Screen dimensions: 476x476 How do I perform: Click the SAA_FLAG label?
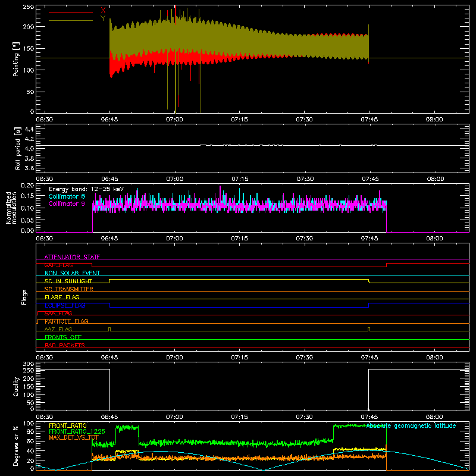pos(58,314)
